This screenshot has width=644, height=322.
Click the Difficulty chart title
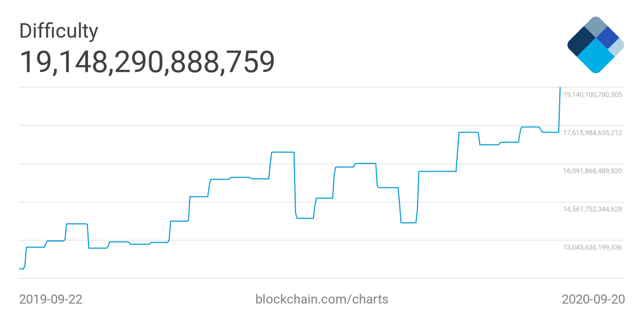click(x=58, y=31)
